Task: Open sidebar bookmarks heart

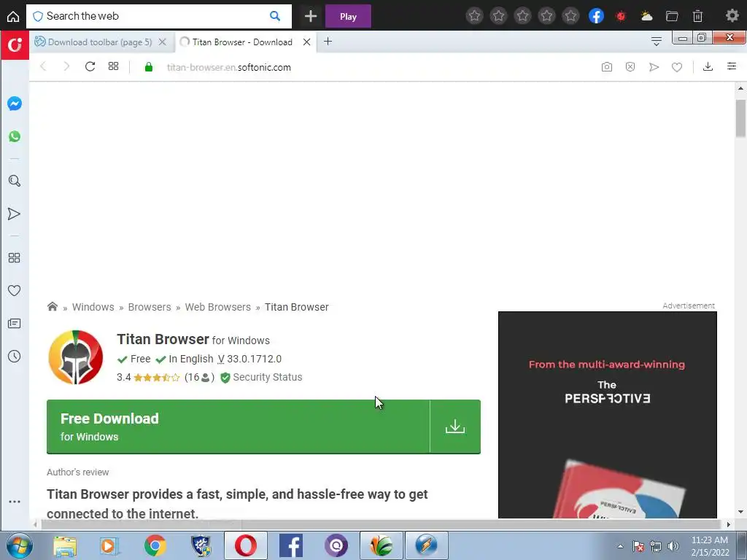Action: click(x=15, y=290)
